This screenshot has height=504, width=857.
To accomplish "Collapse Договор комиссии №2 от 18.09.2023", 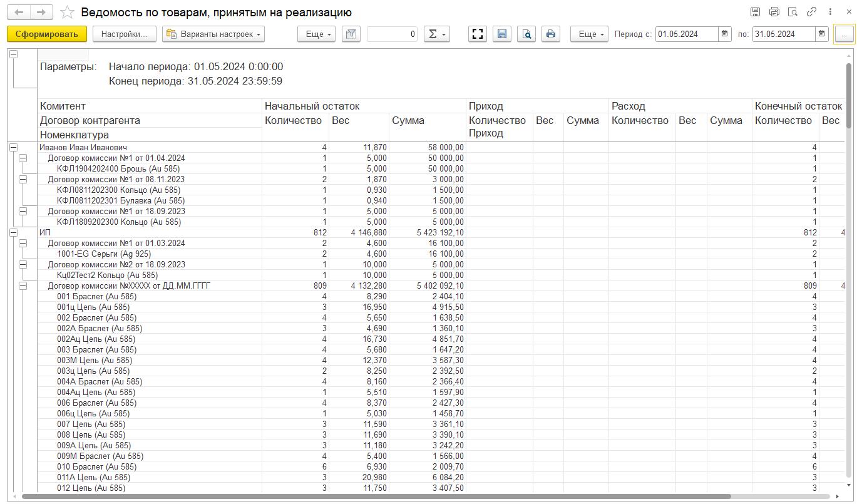I will coord(23,264).
